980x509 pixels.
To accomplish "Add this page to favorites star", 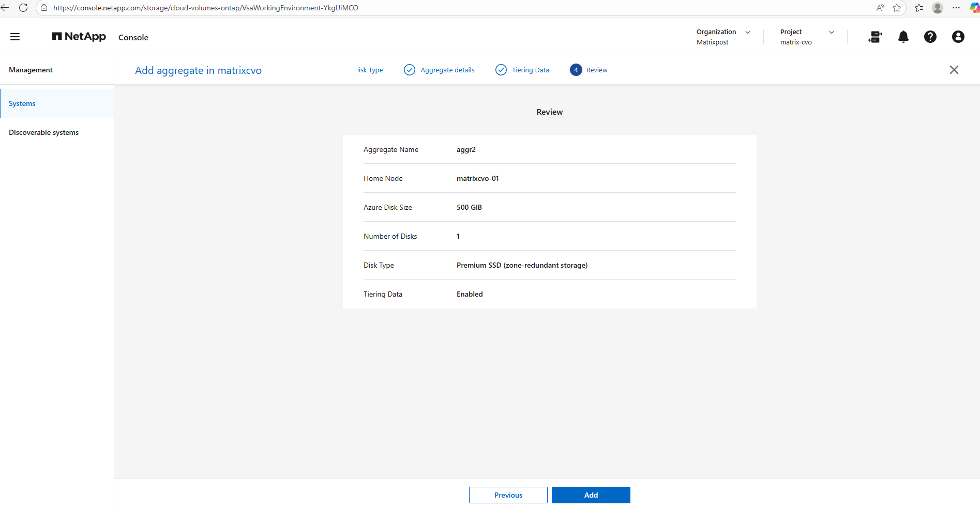I will (x=897, y=8).
